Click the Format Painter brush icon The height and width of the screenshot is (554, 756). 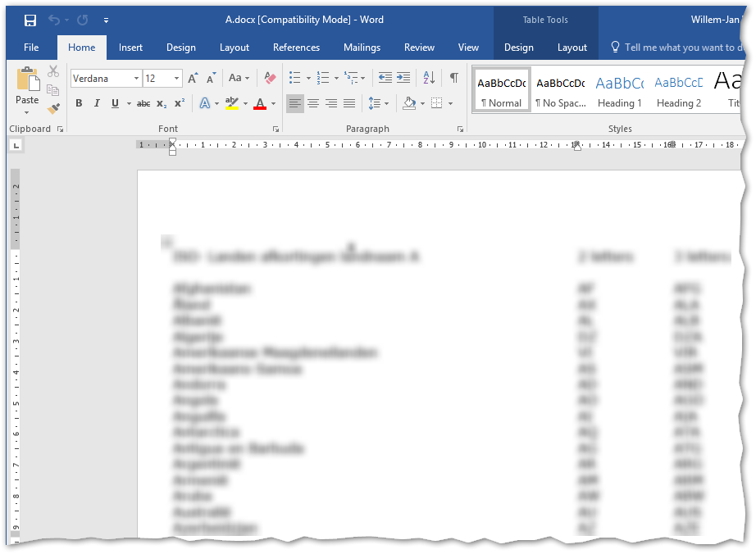pos(53,108)
